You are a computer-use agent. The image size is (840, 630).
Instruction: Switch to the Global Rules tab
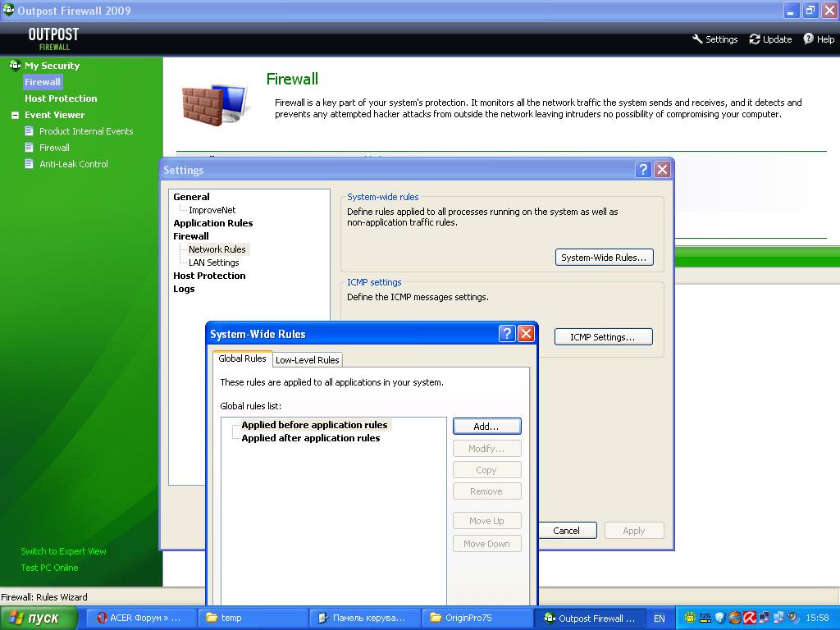coord(242,358)
